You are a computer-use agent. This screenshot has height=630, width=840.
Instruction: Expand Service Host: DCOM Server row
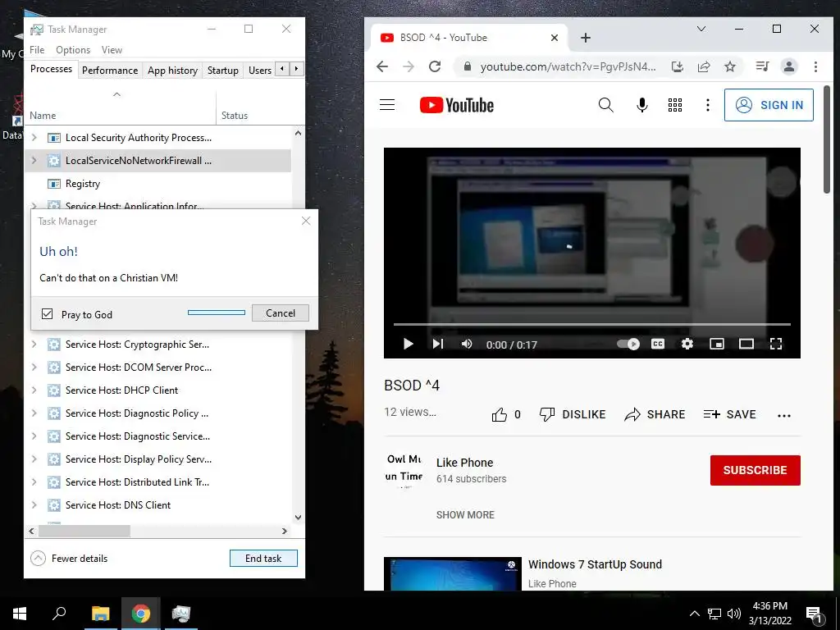(34, 367)
